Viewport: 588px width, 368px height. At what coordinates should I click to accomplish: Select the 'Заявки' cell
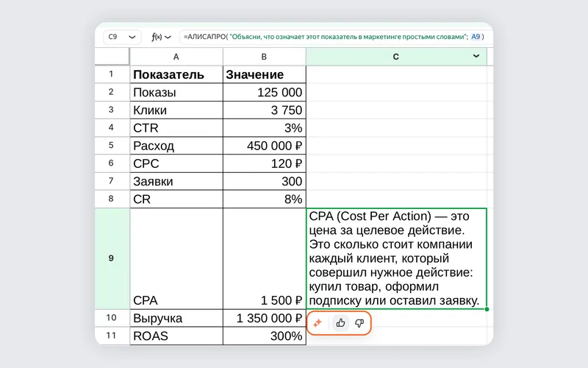[176, 181]
